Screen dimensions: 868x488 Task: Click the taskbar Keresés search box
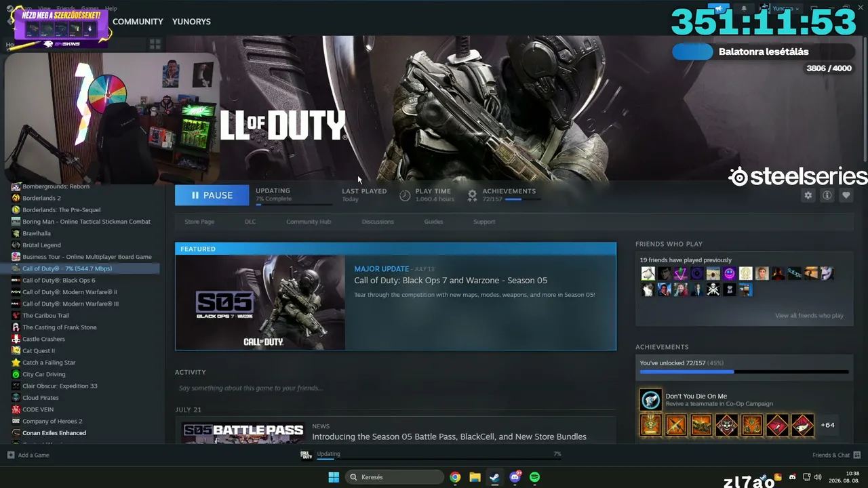(394, 477)
